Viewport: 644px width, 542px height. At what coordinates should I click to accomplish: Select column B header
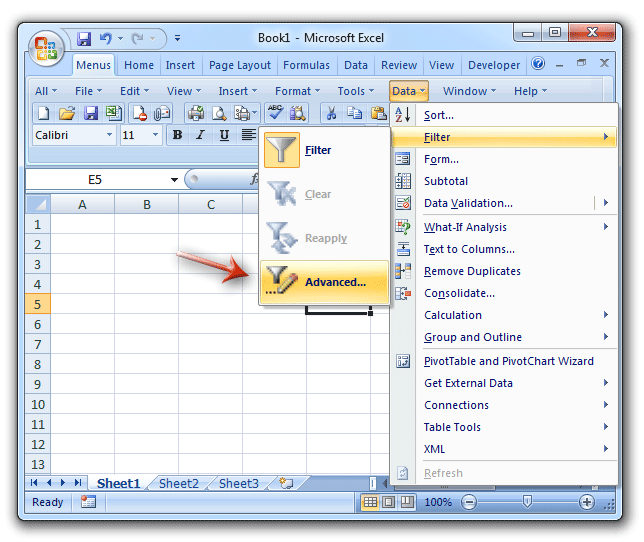(x=147, y=204)
